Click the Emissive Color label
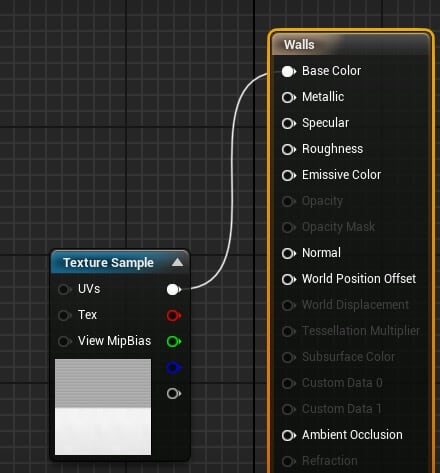Image resolution: width=440 pixels, height=473 pixels. point(341,175)
